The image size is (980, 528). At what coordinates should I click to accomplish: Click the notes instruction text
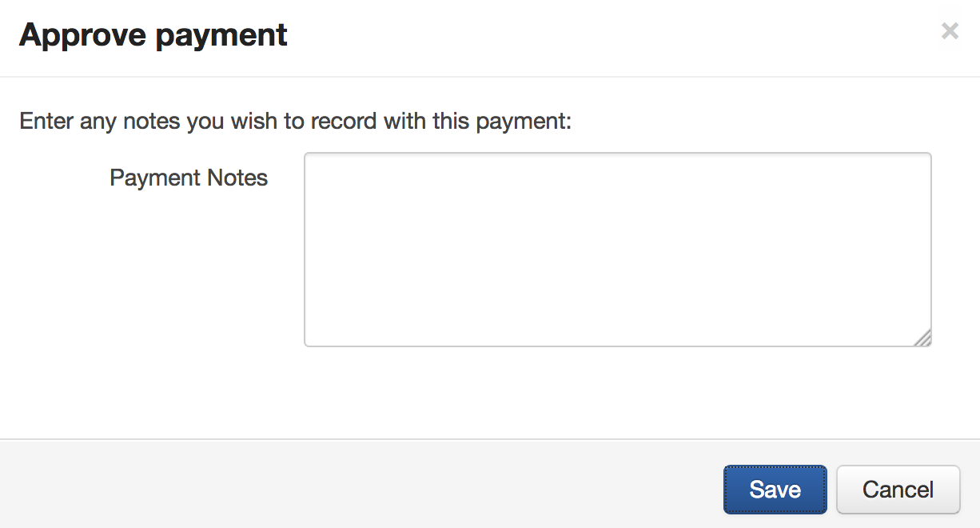(x=296, y=122)
